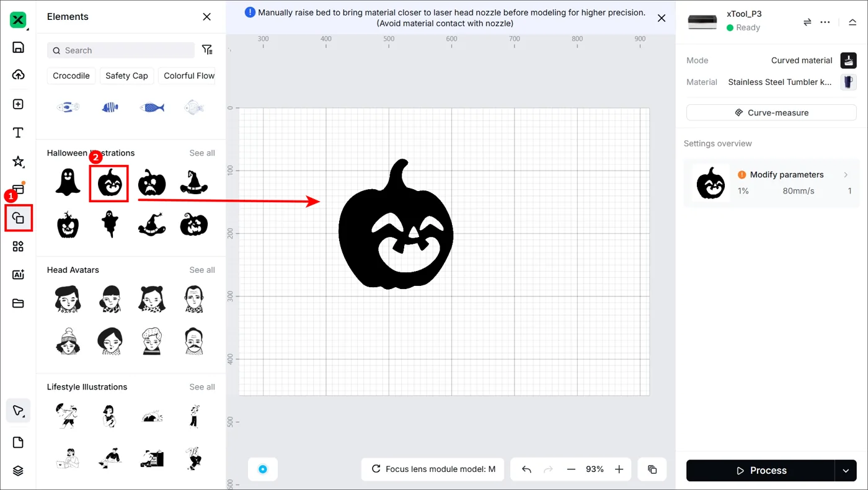
Task: Collapse the device panel with chevron
Action: [x=852, y=22]
